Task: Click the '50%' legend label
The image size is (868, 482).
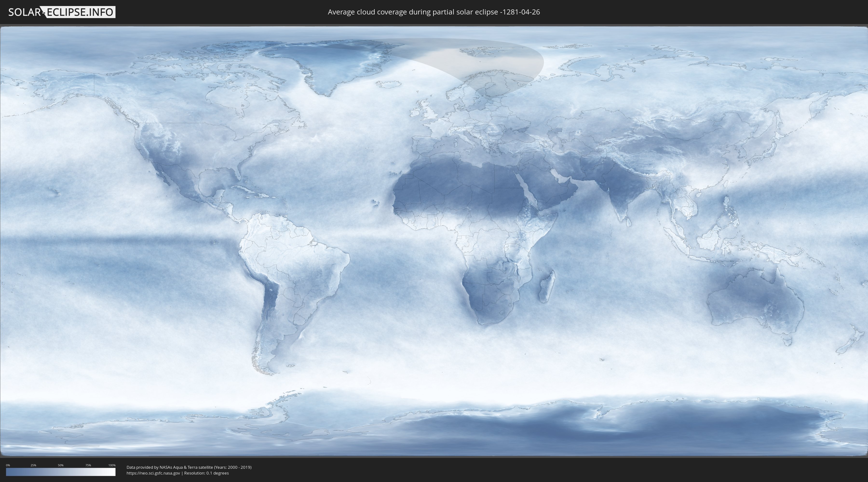Action: click(61, 465)
